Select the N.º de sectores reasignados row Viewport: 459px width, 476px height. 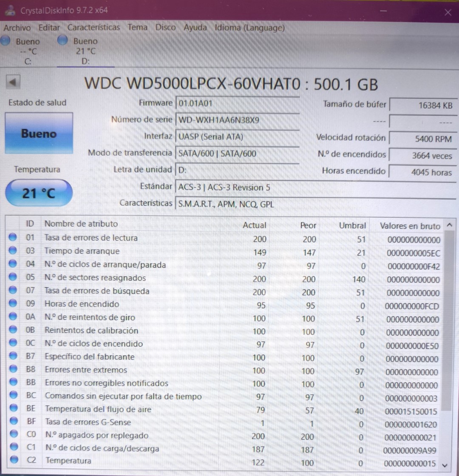(x=224, y=278)
